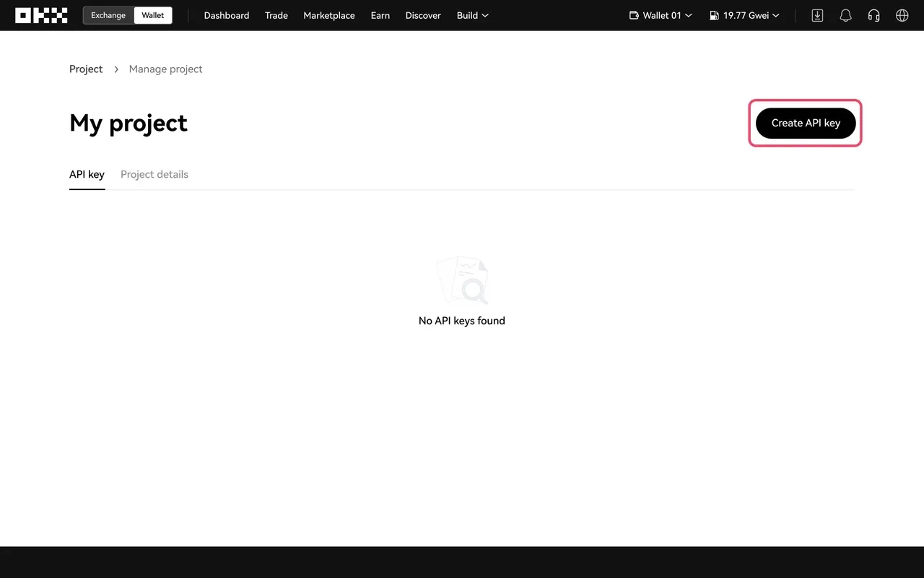Expand the Wallet 01 dropdown arrow
The image size is (924, 578).
click(689, 15)
